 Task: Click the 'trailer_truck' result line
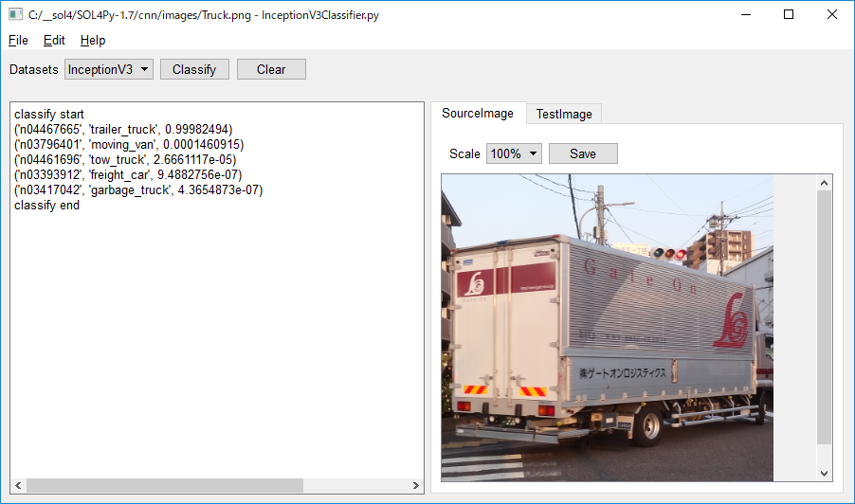tap(124, 129)
